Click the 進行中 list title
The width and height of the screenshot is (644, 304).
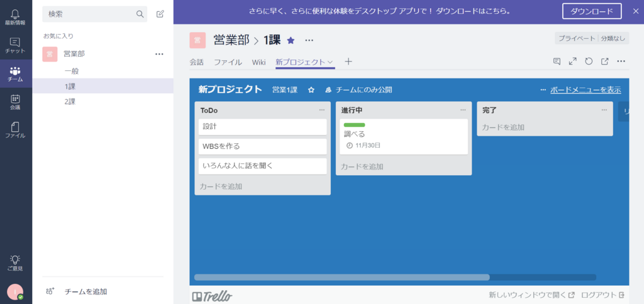352,111
